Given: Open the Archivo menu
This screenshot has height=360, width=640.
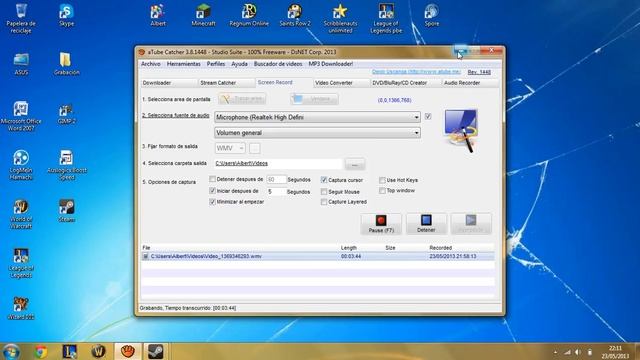Looking at the screenshot, I should tap(151, 64).
